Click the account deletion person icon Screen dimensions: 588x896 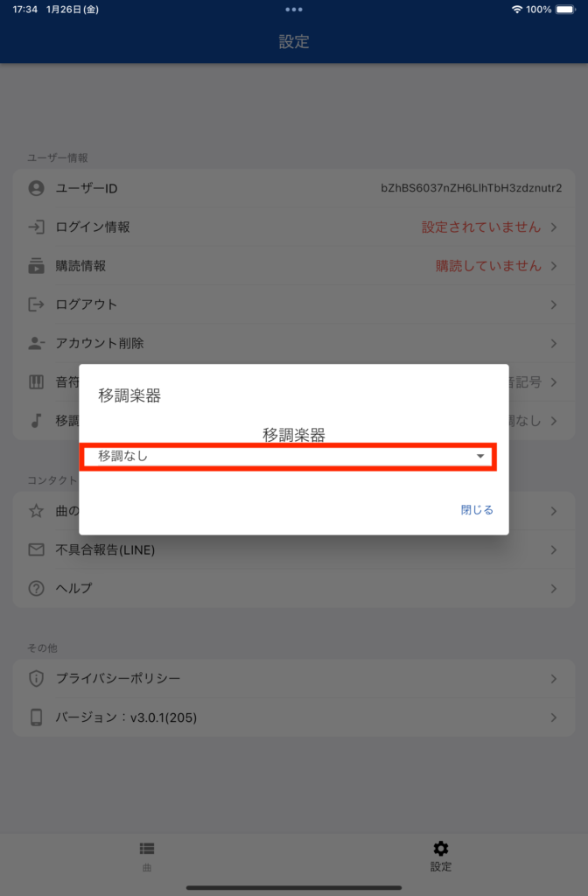[36, 343]
